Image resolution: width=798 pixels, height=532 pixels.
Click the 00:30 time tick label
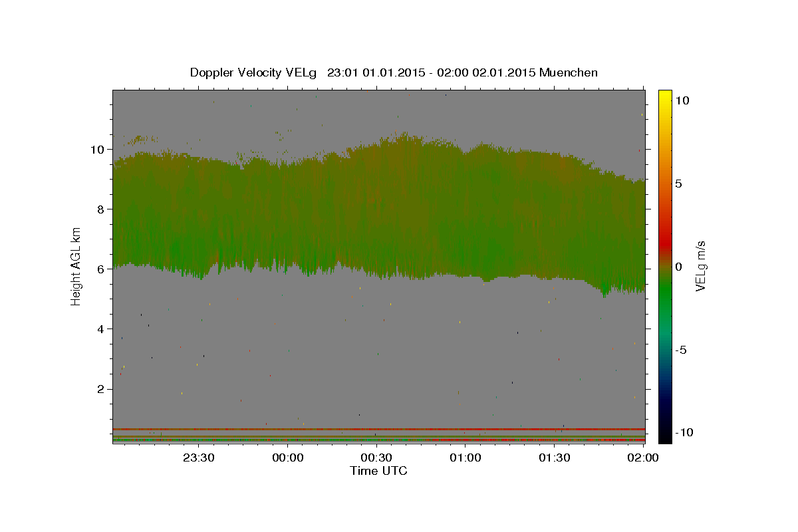tap(376, 458)
